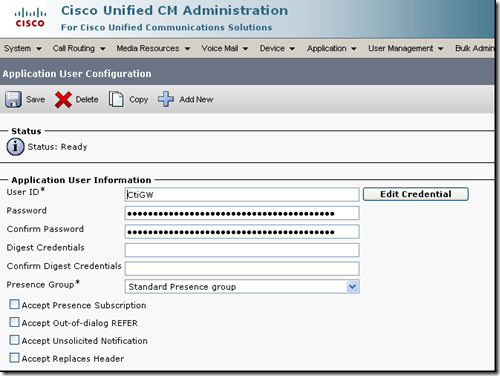Viewport: 500px width, 376px height.
Task: Click the blue plus Add New icon
Action: tap(166, 99)
